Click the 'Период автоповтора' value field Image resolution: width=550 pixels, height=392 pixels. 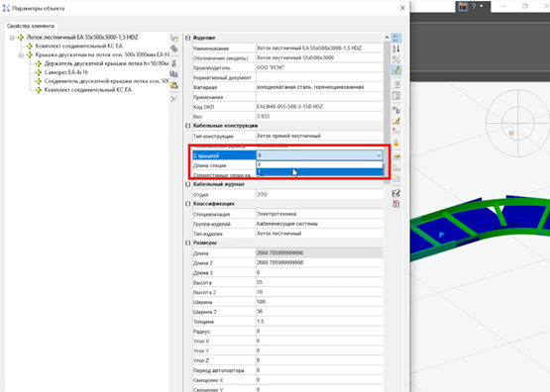(319, 370)
